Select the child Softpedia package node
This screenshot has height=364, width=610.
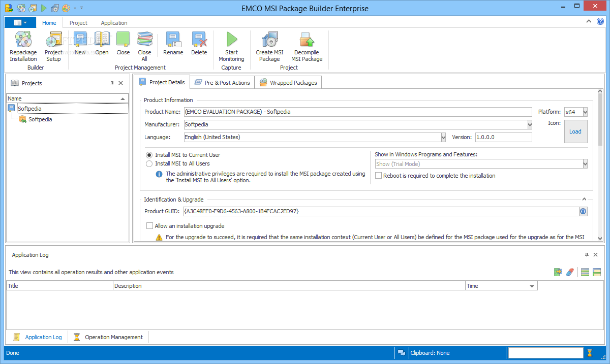pyautogui.click(x=40, y=119)
